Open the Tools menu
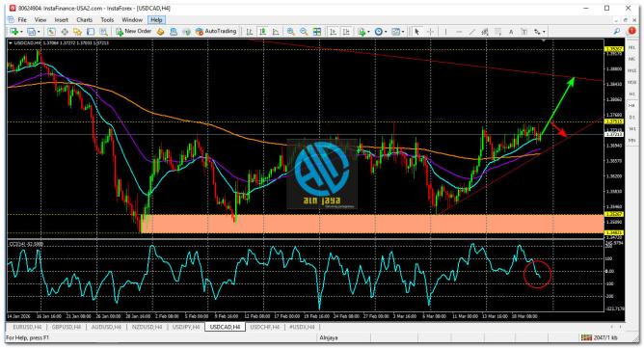The width and height of the screenshot is (644, 348). click(107, 19)
